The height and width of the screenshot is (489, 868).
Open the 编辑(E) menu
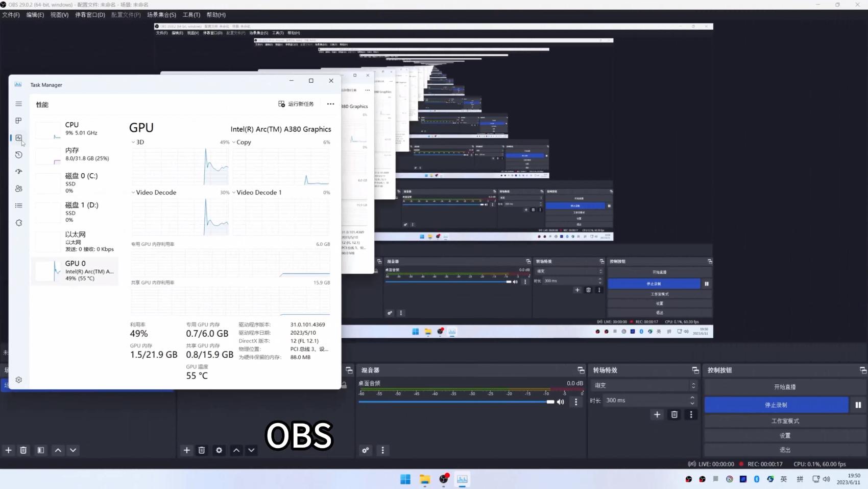(x=35, y=15)
